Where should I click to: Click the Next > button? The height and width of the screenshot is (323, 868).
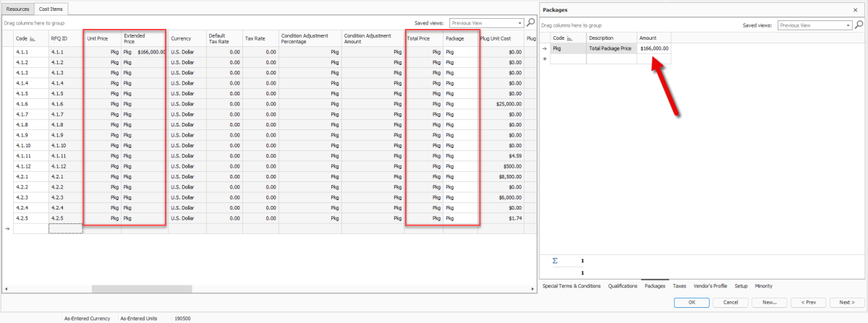tap(842, 302)
